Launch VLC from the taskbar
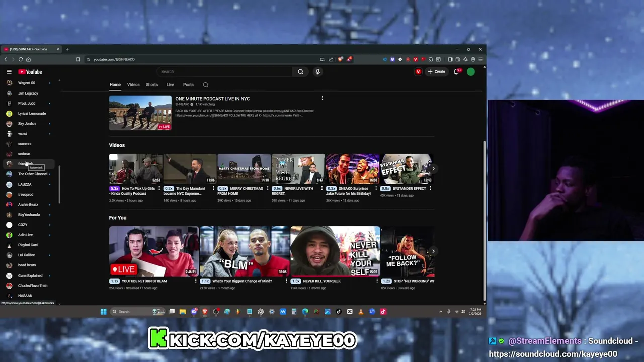The height and width of the screenshot is (362, 644). click(361, 312)
